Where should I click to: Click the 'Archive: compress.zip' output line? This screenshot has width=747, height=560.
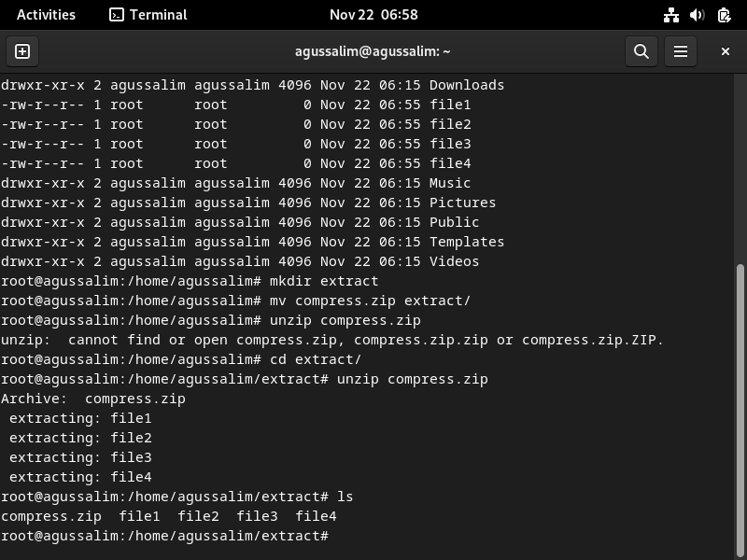point(93,399)
